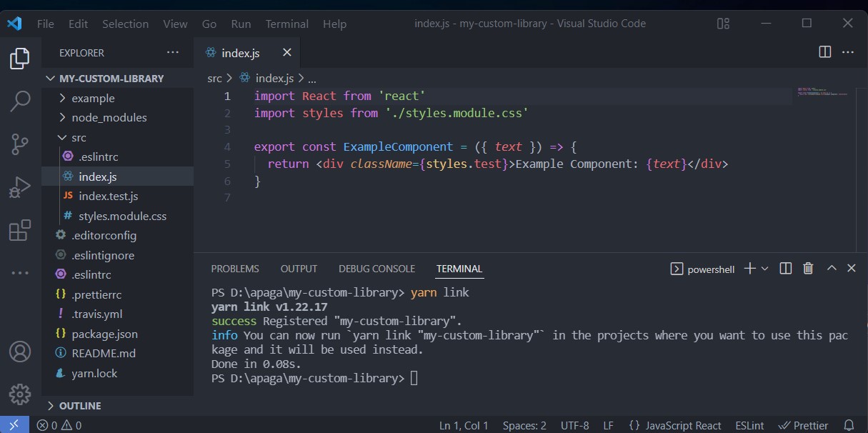Open styles.module.css in explorer
868x433 pixels.
click(117, 216)
